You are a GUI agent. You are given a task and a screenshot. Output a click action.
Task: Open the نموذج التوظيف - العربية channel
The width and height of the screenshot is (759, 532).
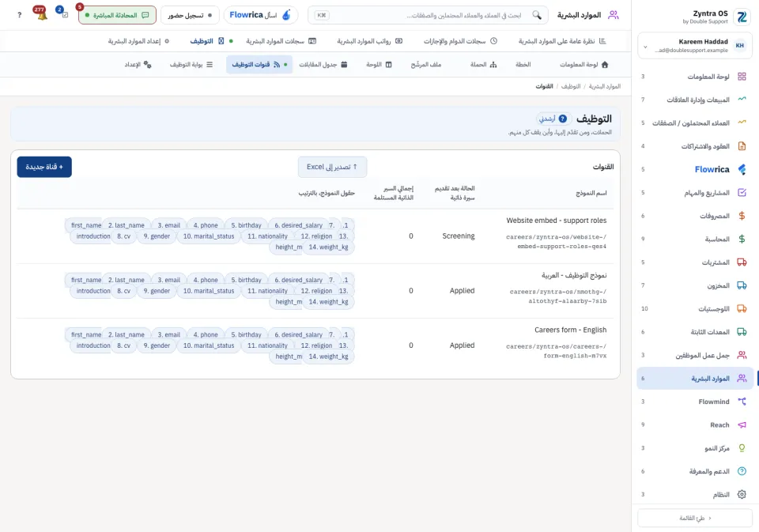[574, 275]
